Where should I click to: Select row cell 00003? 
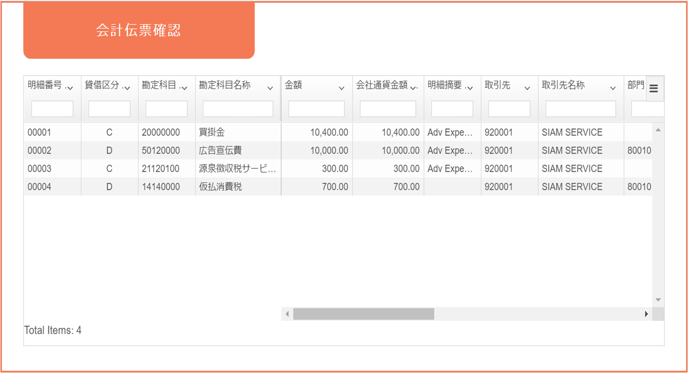39,169
